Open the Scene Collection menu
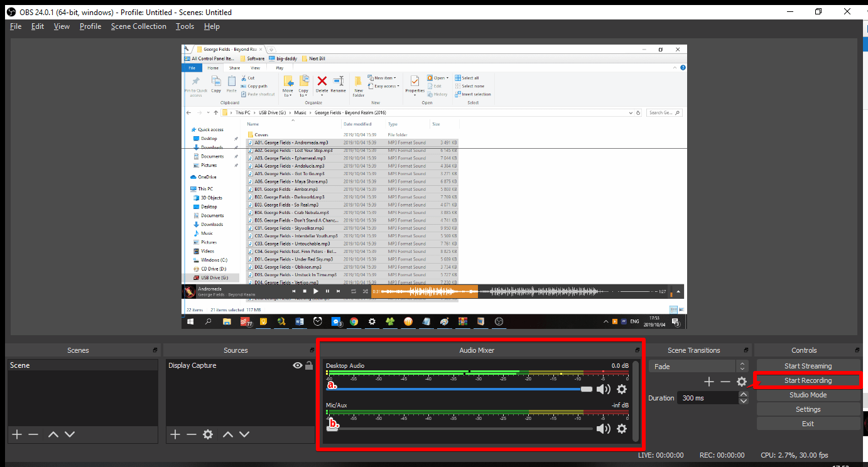 click(x=139, y=26)
